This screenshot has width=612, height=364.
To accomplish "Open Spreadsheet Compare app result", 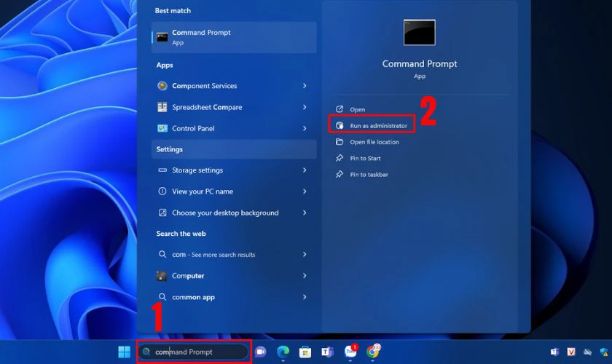I will (234, 107).
